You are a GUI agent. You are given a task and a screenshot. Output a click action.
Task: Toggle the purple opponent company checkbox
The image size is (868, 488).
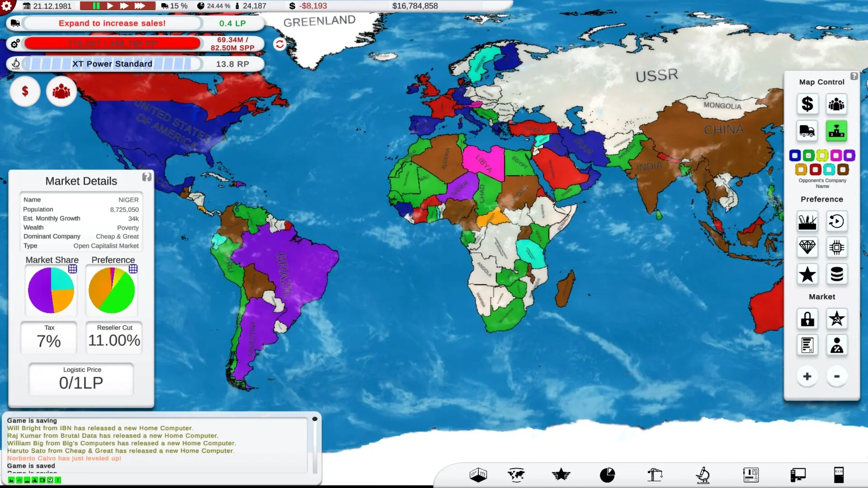pos(849,155)
